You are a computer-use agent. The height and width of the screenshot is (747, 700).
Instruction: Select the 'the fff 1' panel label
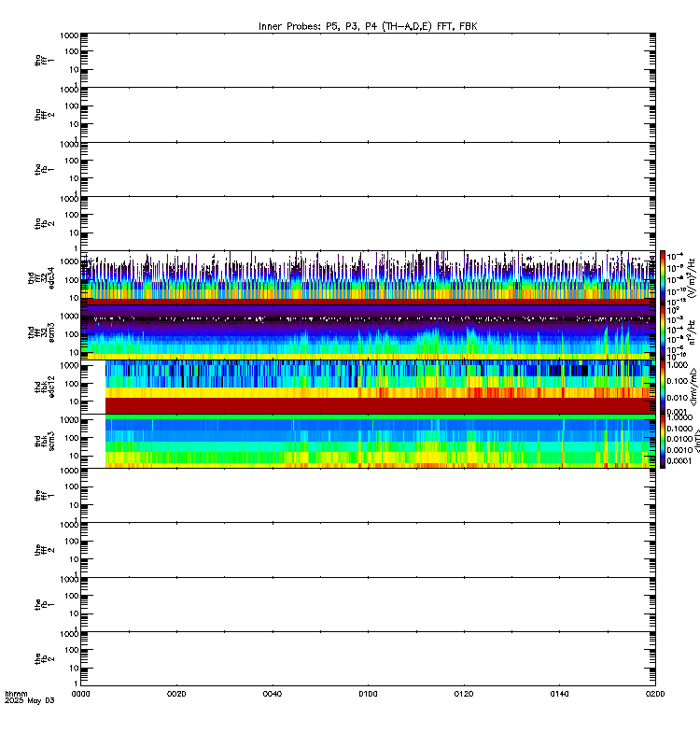pos(44,496)
